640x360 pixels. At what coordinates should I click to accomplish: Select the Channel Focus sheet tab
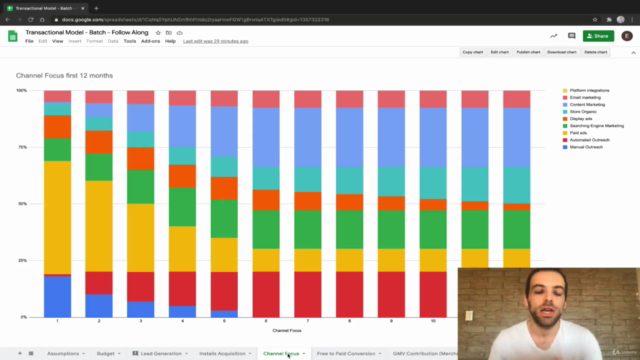coord(281,353)
